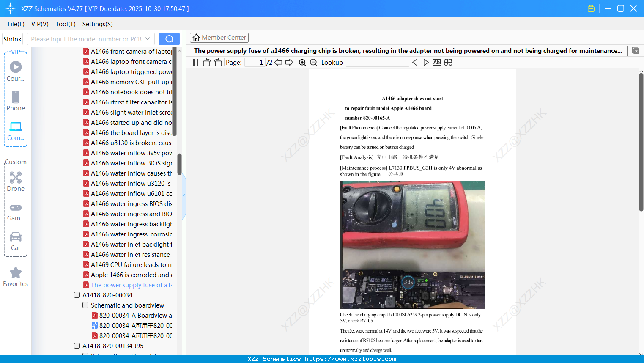Find next lookup result

click(x=426, y=62)
